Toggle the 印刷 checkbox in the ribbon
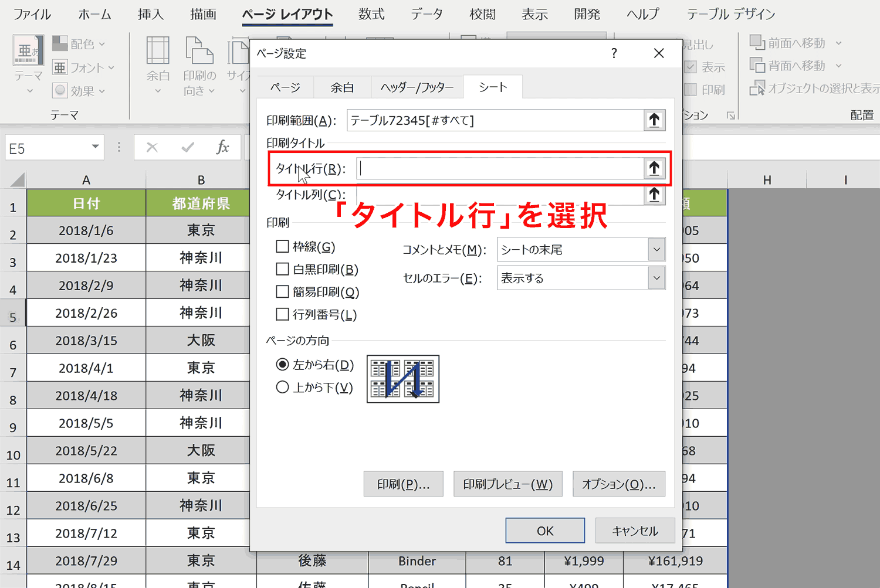Screen dimensions: 880x588 click(x=691, y=90)
